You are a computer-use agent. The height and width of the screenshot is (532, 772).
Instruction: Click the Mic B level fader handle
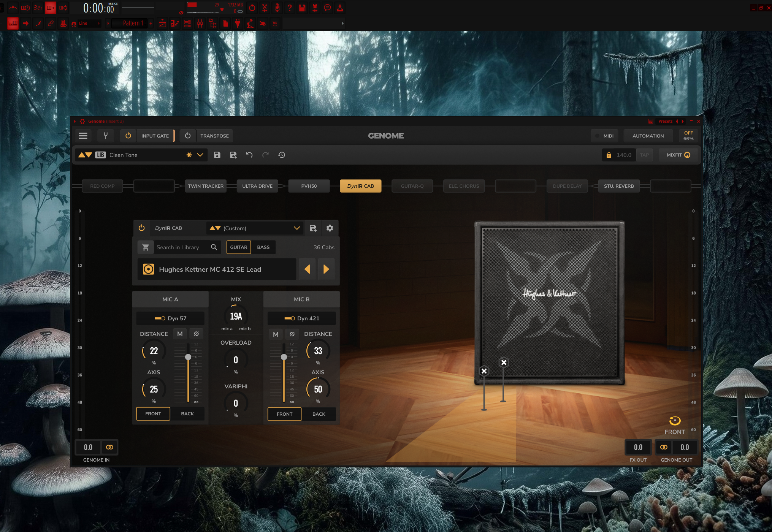pos(284,357)
